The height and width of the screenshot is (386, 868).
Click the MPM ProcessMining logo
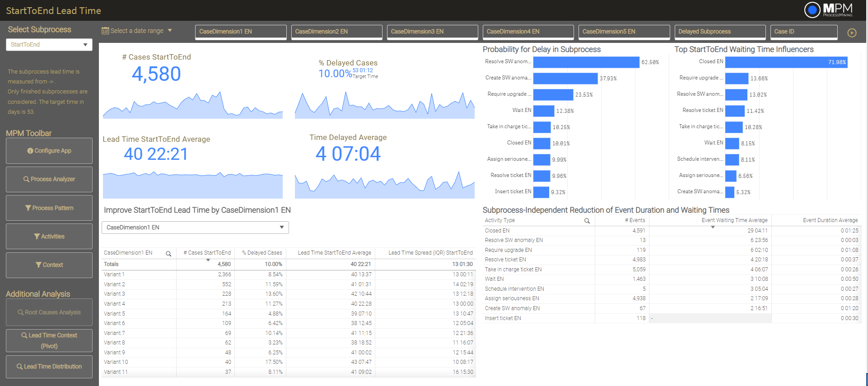click(828, 10)
